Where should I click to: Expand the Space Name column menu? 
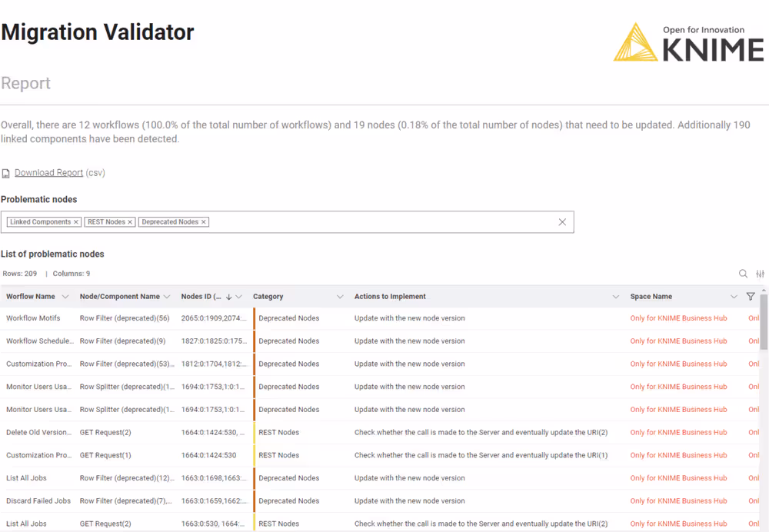click(733, 296)
